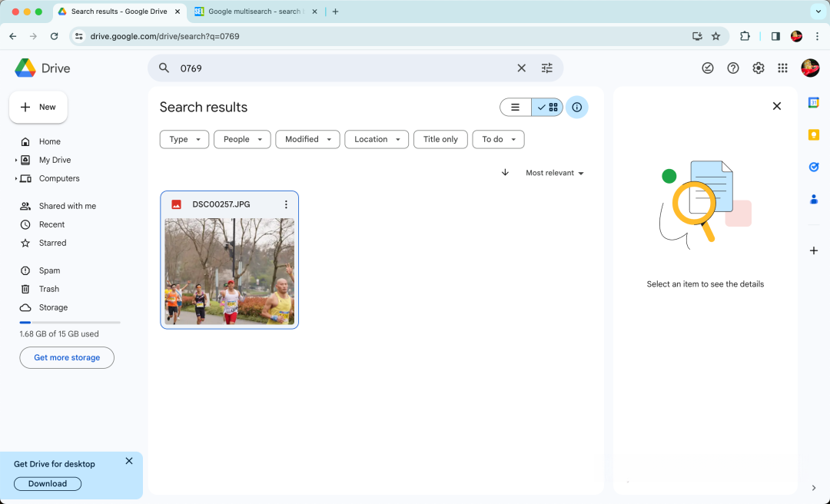Open the Help question mark icon
The width and height of the screenshot is (830, 504).
coord(733,68)
